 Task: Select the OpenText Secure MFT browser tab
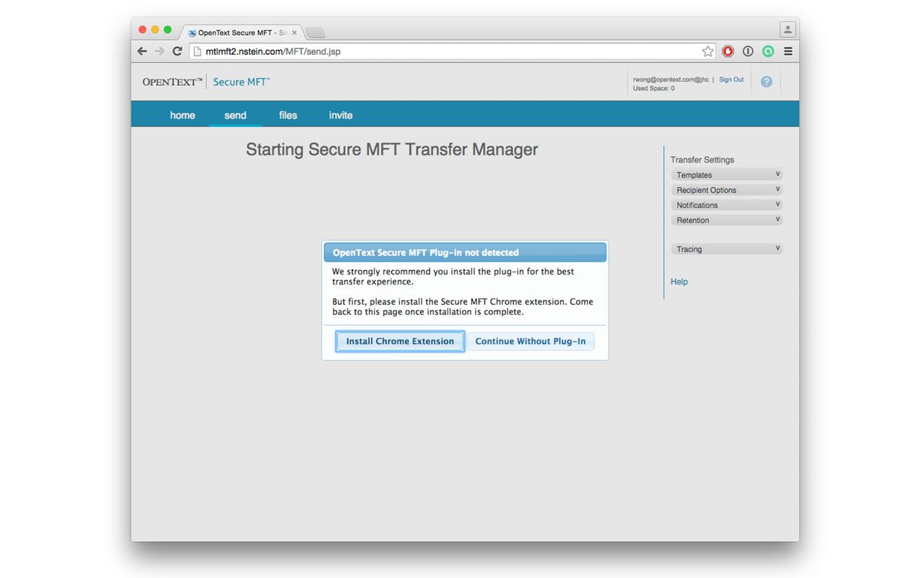coord(242,33)
